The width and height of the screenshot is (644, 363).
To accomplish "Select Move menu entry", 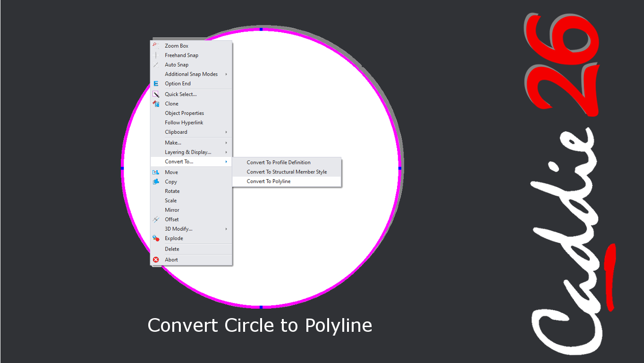I will [x=191, y=172].
